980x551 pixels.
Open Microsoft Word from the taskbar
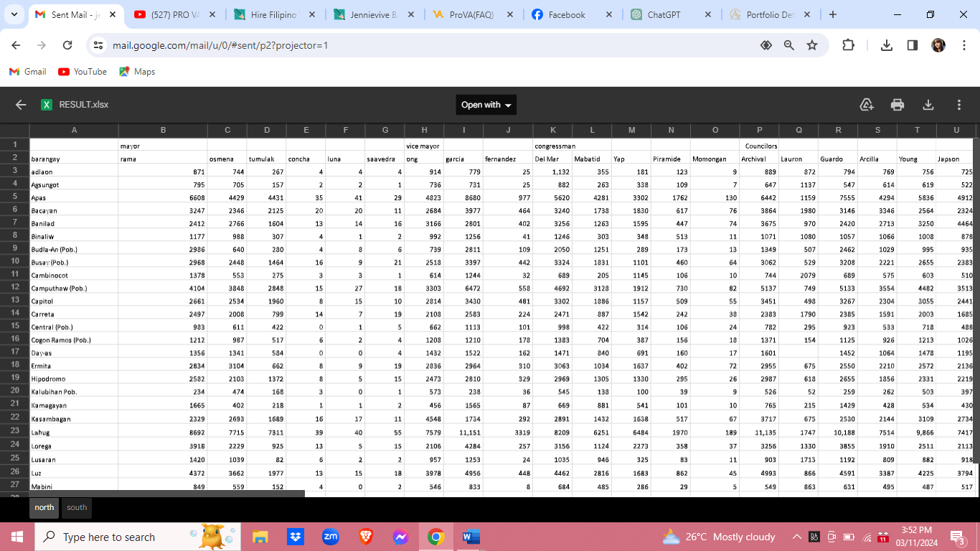tap(471, 537)
